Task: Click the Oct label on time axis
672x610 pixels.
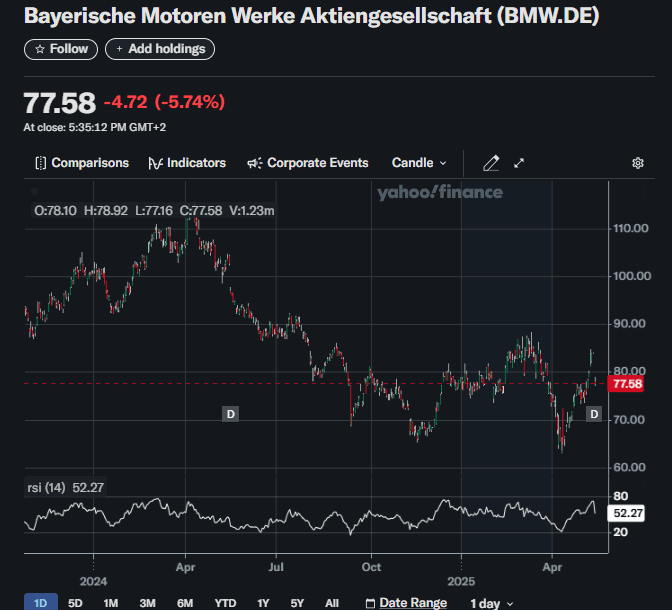Action: [371, 567]
